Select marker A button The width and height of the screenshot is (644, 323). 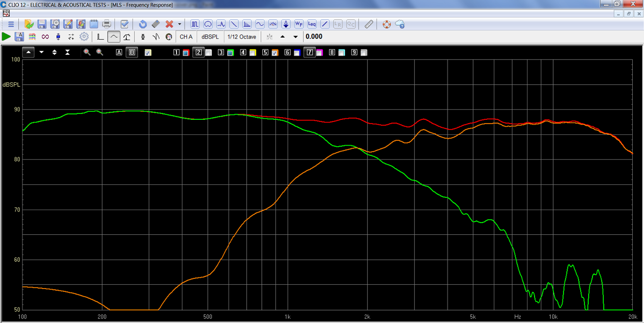click(119, 53)
